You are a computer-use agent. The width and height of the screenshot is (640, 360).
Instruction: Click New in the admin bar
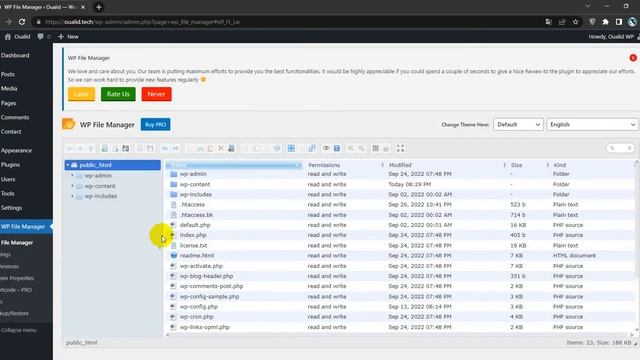(68, 36)
